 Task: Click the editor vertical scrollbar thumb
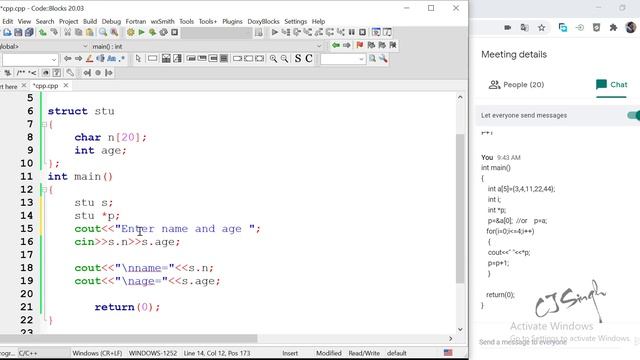pos(460,208)
